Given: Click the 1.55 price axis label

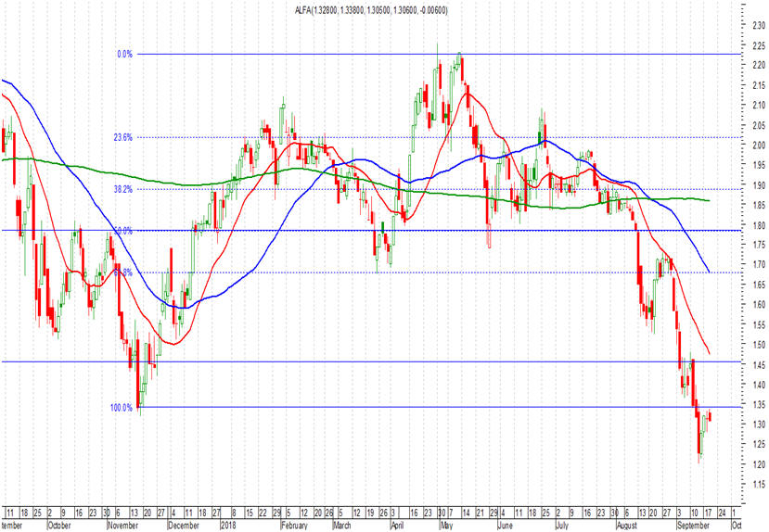Looking at the screenshot, I should tap(759, 324).
